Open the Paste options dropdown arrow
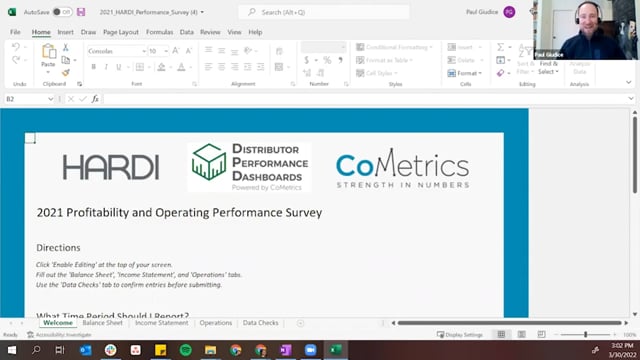Viewport: 640px width, 360px height. pyautogui.click(x=48, y=72)
